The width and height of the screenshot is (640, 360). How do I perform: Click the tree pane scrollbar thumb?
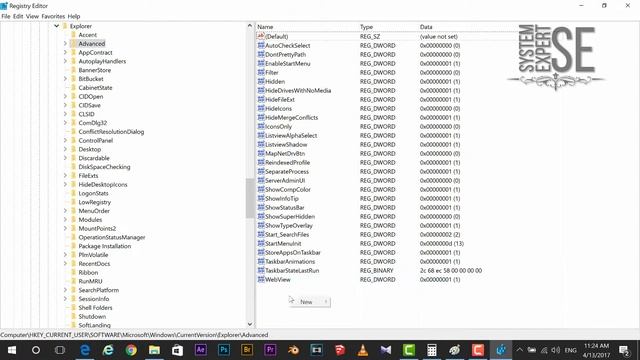pos(250,198)
